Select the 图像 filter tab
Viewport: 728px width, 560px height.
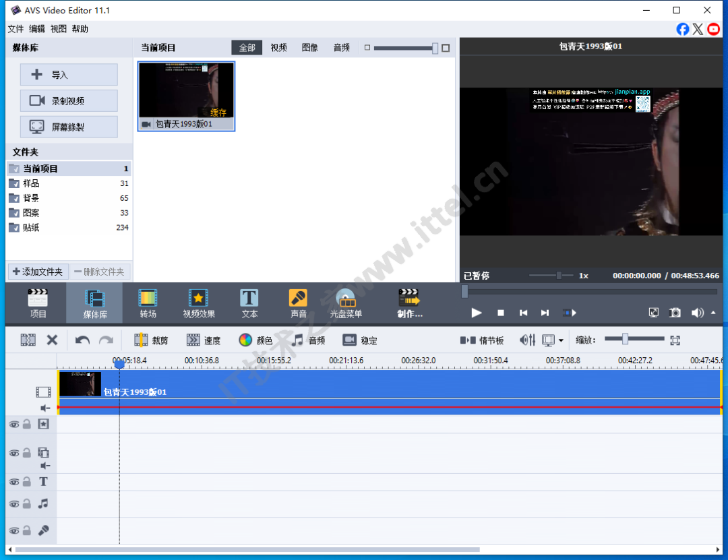309,47
